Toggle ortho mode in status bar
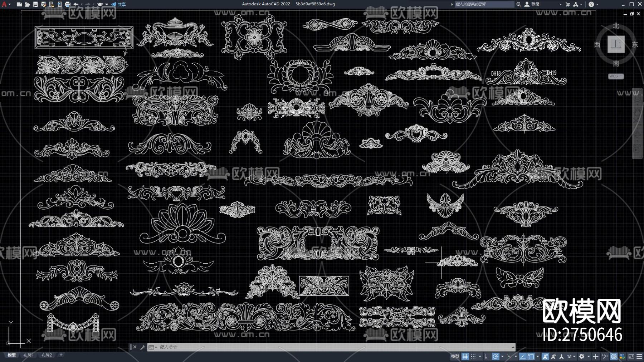 [x=487, y=357]
